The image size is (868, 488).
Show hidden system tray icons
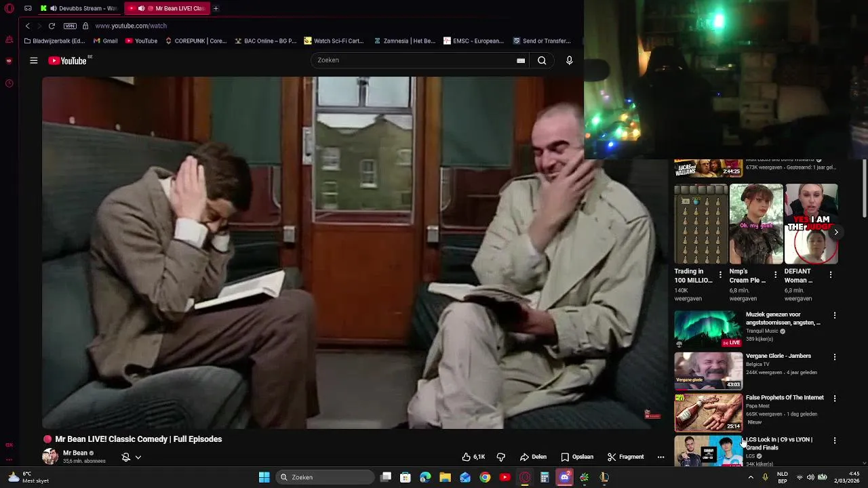coord(751,477)
